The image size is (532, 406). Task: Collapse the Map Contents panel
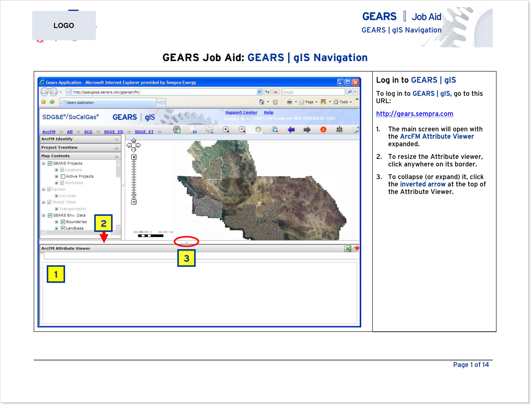pos(117,157)
